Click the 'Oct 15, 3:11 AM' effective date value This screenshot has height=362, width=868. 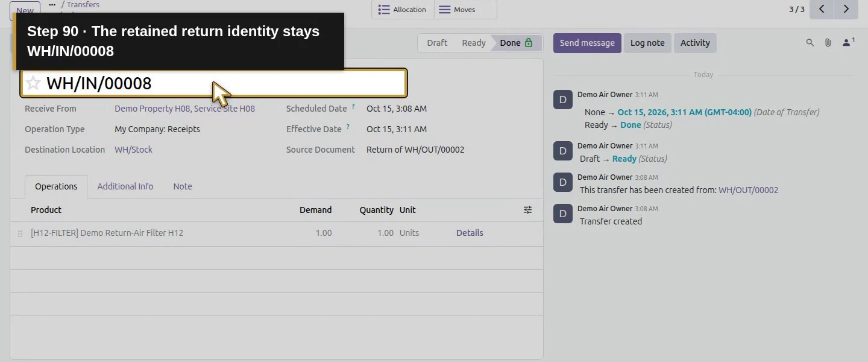[x=397, y=129]
